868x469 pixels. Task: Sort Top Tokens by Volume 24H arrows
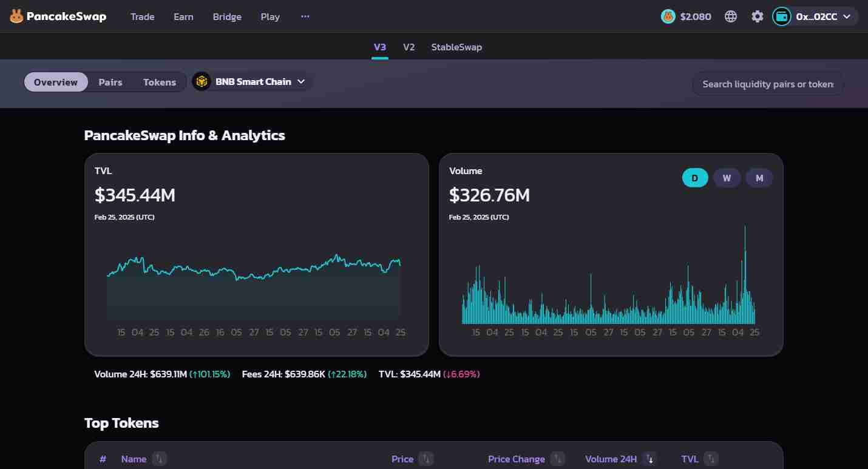tap(650, 459)
